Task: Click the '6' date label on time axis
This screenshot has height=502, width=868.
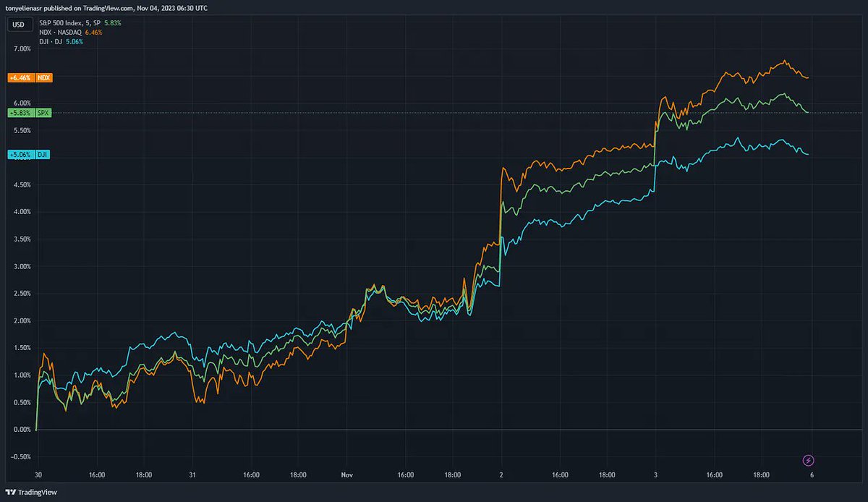Action: tap(812, 475)
